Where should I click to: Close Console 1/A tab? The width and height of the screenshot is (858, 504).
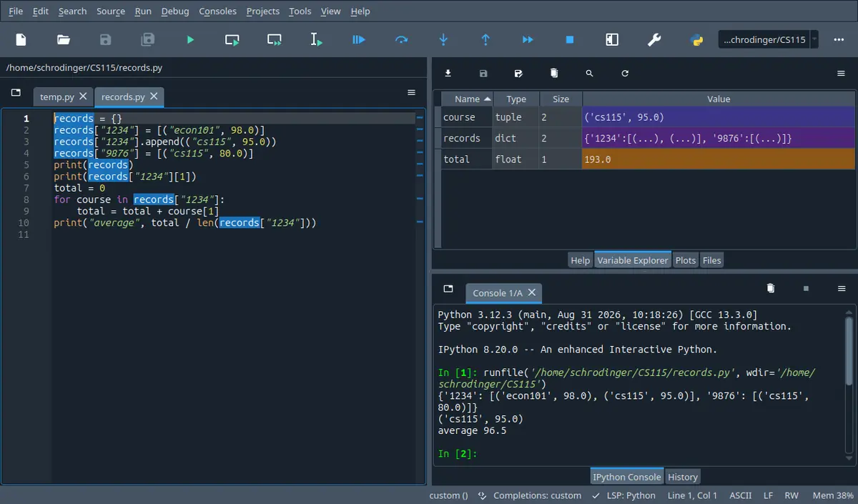pyautogui.click(x=532, y=292)
